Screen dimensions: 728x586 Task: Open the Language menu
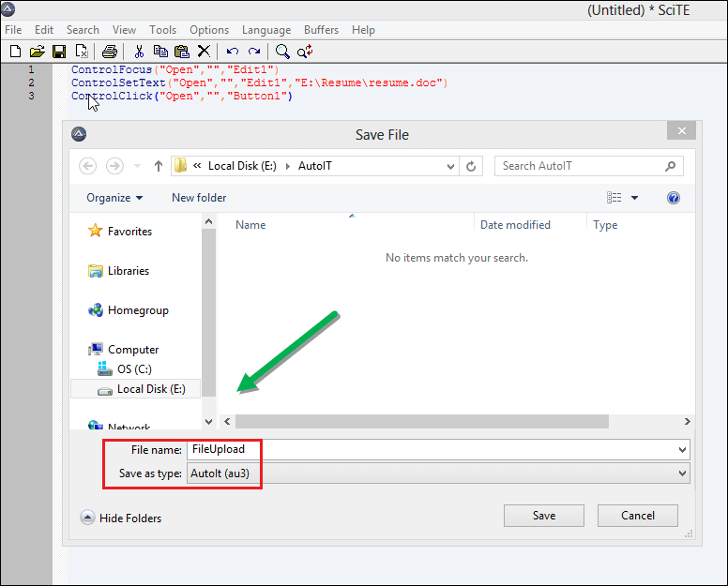click(x=265, y=30)
